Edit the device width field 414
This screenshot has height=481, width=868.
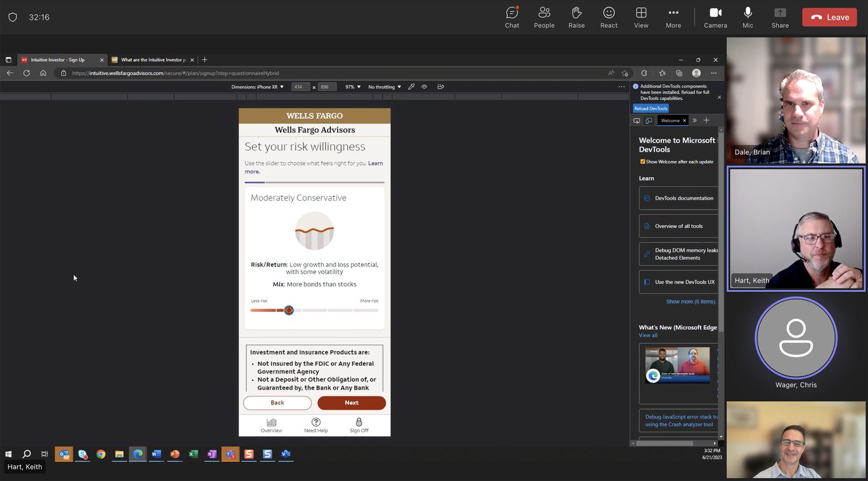coord(300,87)
